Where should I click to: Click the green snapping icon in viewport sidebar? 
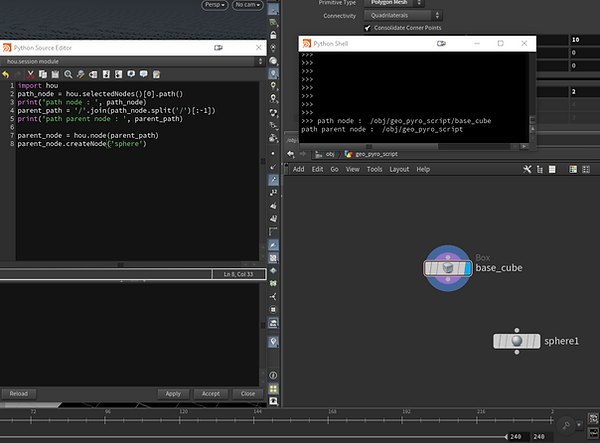coord(273,283)
